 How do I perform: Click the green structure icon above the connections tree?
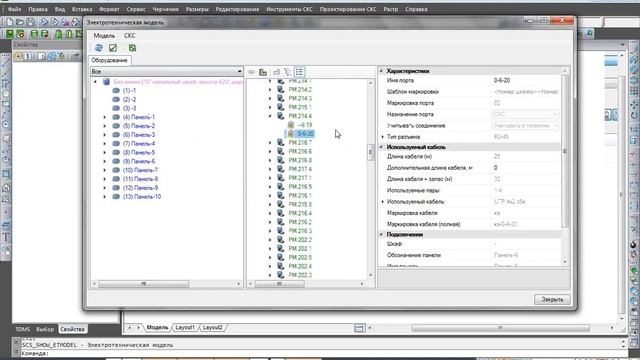263,72
